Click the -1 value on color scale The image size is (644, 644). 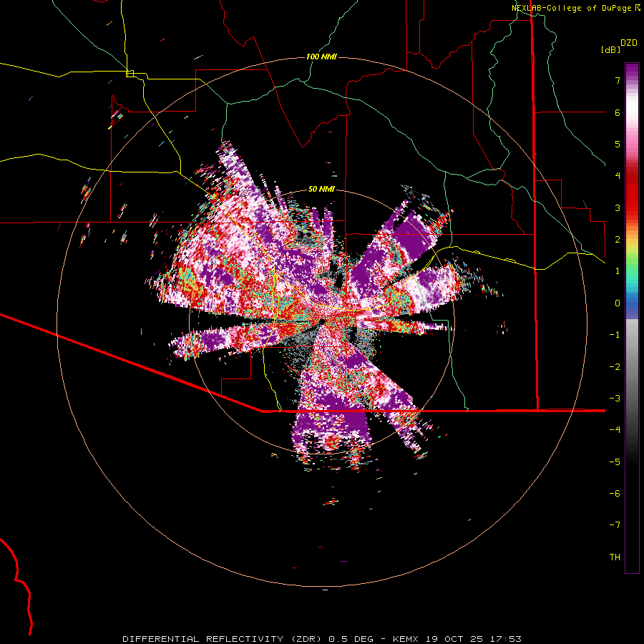pos(615,335)
